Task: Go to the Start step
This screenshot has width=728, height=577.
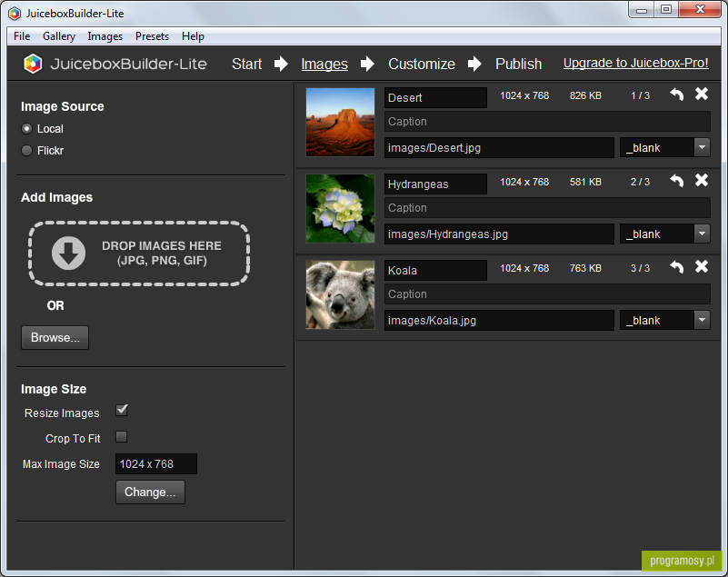Action: pyautogui.click(x=246, y=64)
